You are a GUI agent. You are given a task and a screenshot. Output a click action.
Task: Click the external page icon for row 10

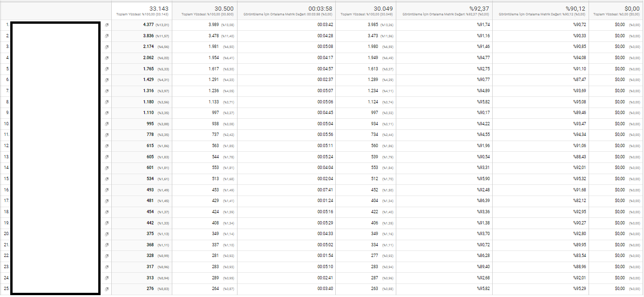[x=107, y=124]
